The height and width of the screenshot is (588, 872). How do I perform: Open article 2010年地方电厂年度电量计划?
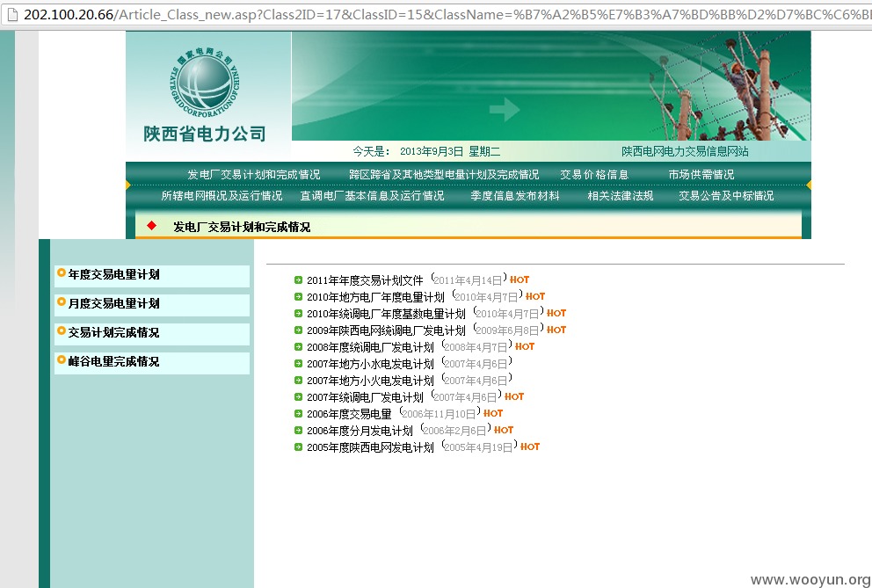[x=375, y=297]
